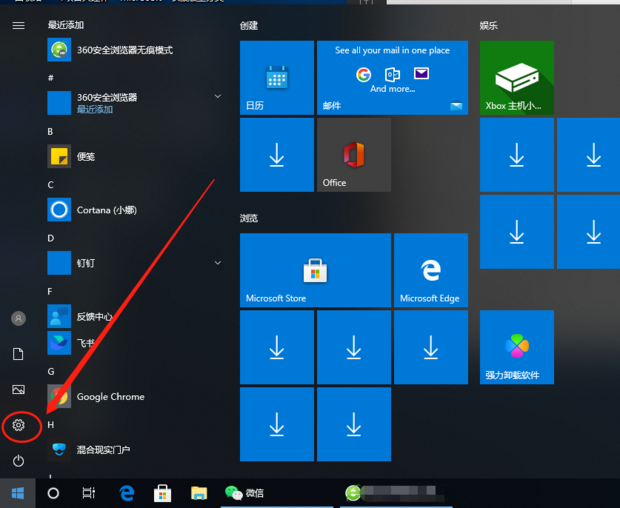Click download tile directly below Microsoft Edge

tap(431, 347)
